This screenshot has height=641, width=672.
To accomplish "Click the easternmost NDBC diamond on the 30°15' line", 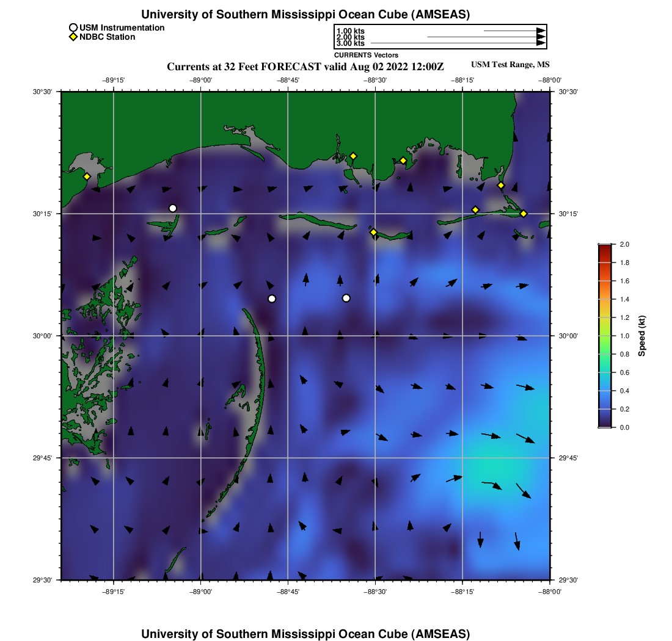I will pos(524,214).
